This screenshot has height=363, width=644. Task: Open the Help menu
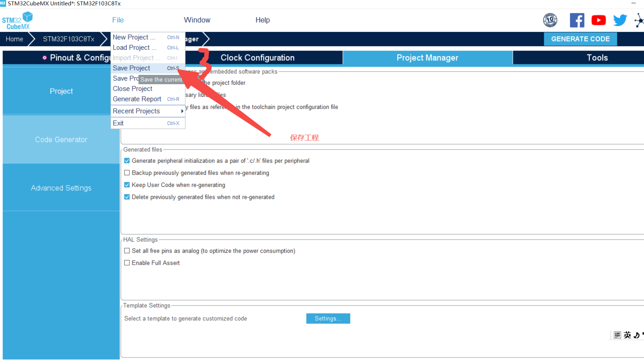pyautogui.click(x=263, y=20)
